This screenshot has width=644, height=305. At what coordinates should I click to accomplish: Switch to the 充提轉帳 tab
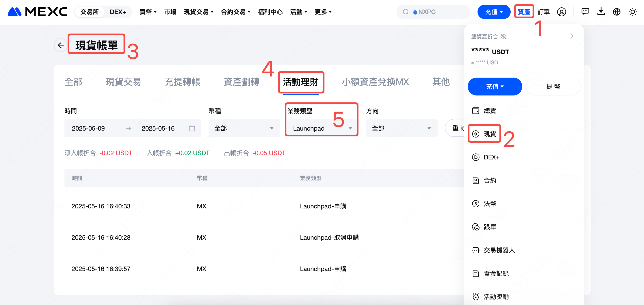(x=183, y=82)
